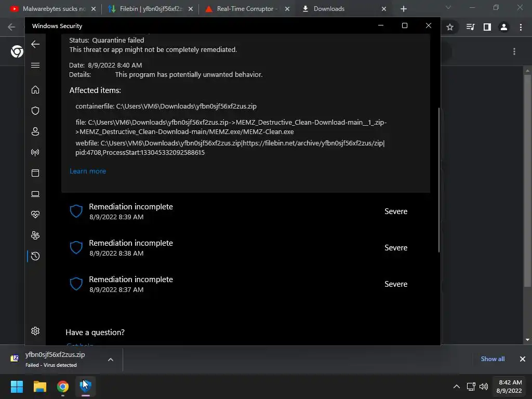Open tab search dropdown in Chrome
This screenshot has height=399, width=532.
pyautogui.click(x=448, y=7)
